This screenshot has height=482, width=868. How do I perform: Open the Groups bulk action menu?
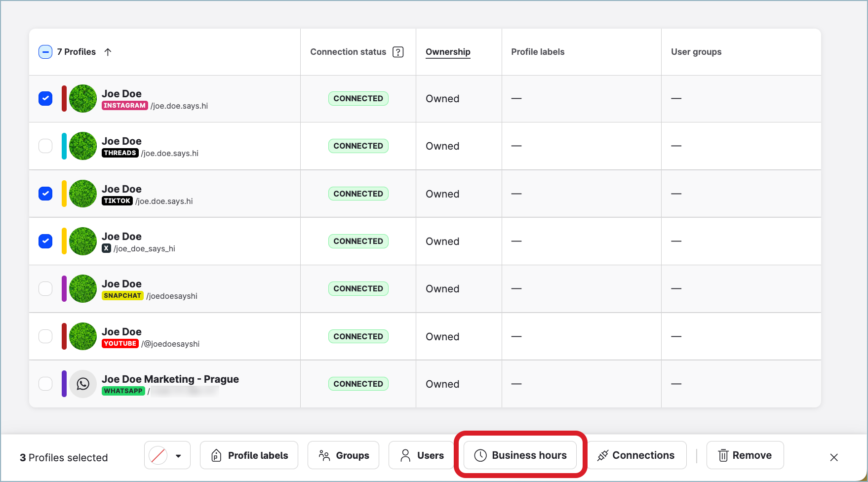(x=343, y=455)
